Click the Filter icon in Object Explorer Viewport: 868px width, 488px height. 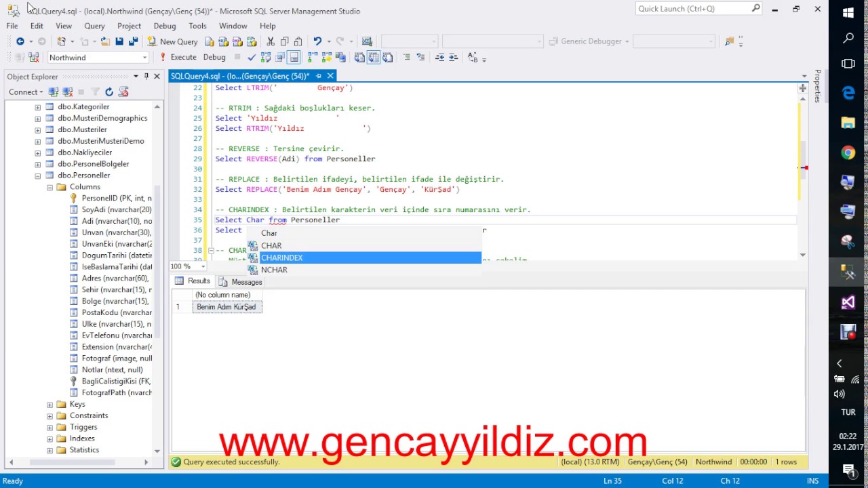click(95, 91)
